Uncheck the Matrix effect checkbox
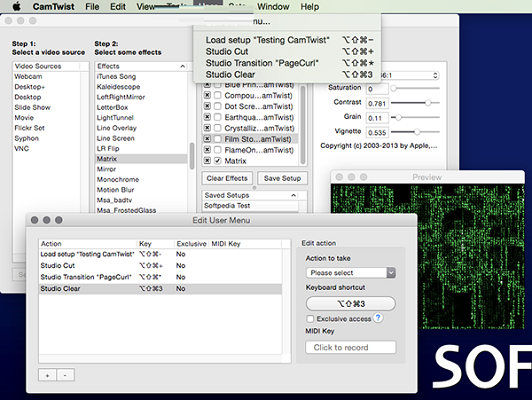The height and width of the screenshot is (400, 532). pos(218,160)
